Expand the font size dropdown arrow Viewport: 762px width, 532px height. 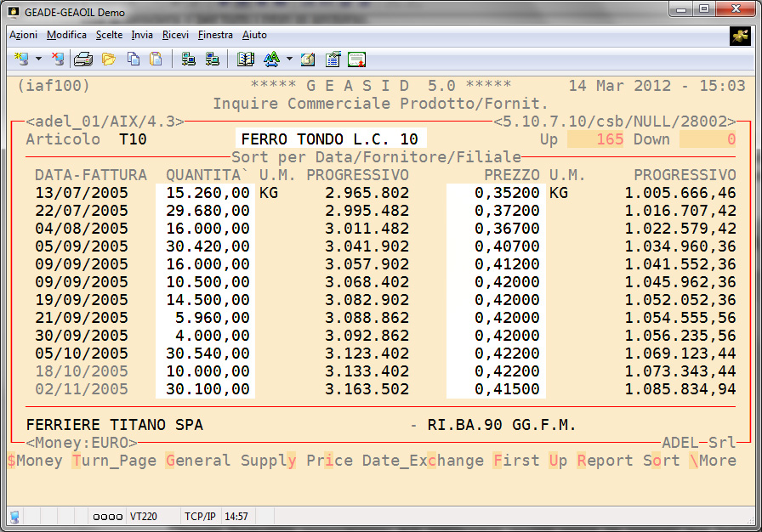[289, 59]
